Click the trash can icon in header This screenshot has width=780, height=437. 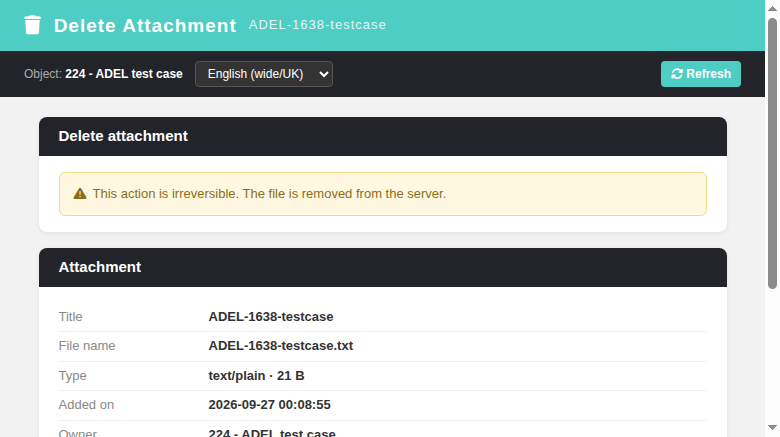pos(32,25)
